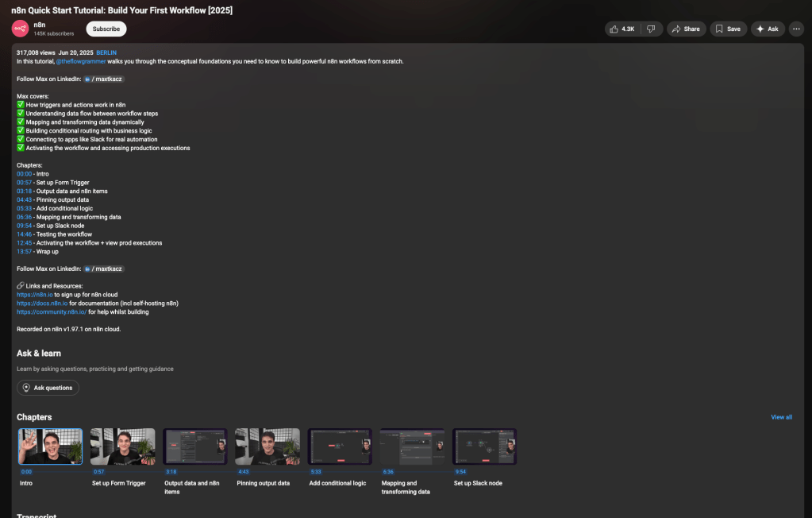Dislike the video with thumbs down
812x518 pixels.
click(x=651, y=29)
